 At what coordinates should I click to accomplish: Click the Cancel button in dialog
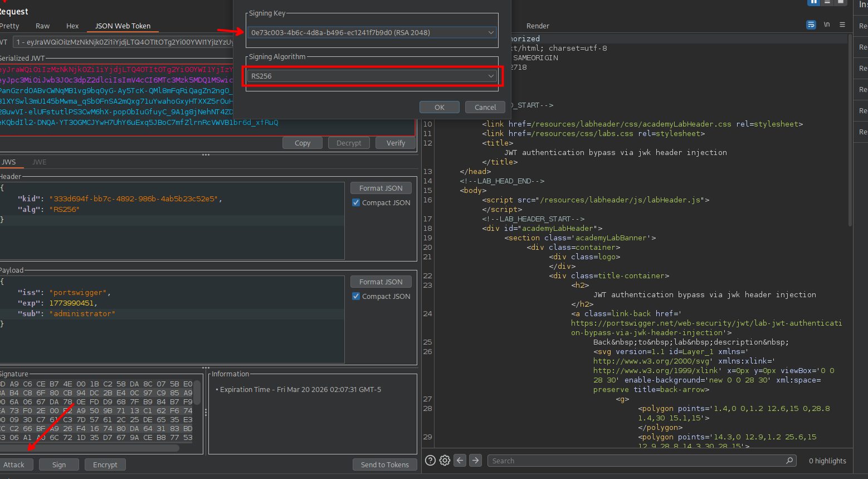(485, 107)
